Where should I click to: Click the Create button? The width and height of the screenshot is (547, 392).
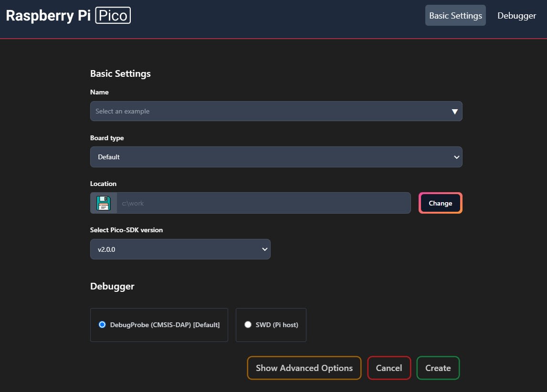click(438, 368)
